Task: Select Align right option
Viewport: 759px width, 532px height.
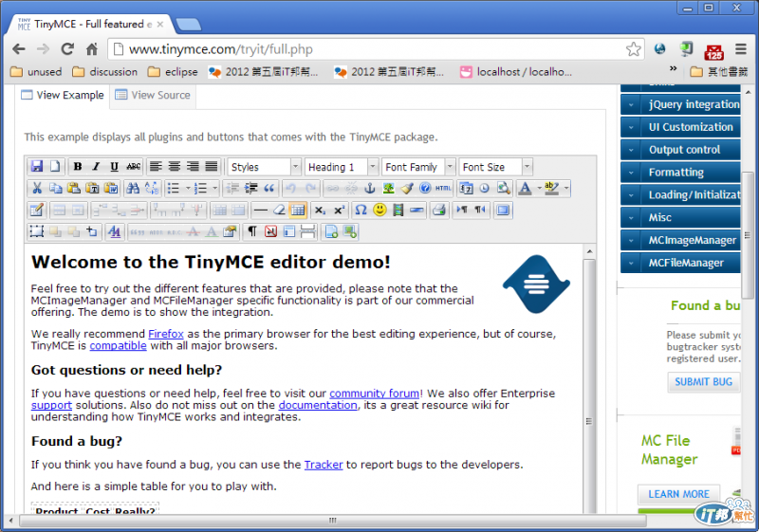Action: [x=193, y=166]
